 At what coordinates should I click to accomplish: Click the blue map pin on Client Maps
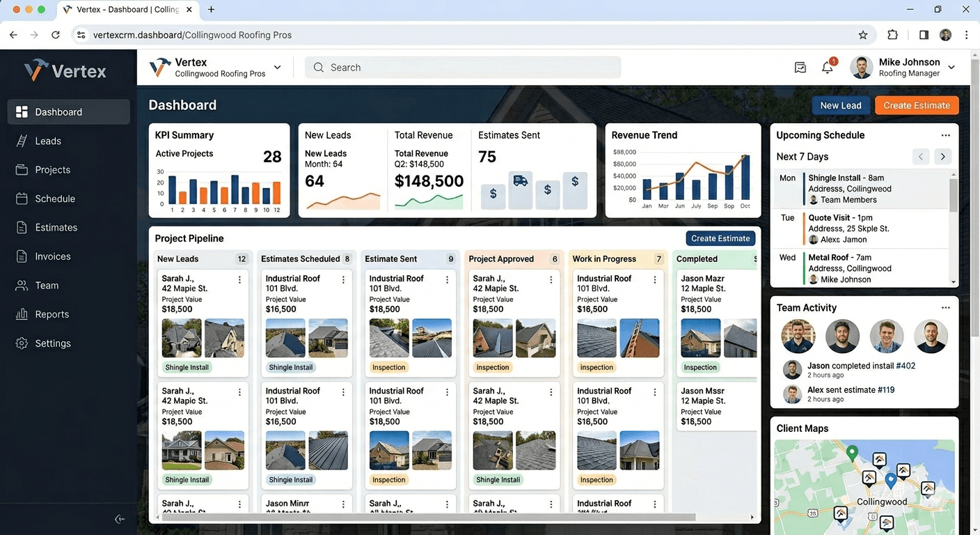pos(890,480)
